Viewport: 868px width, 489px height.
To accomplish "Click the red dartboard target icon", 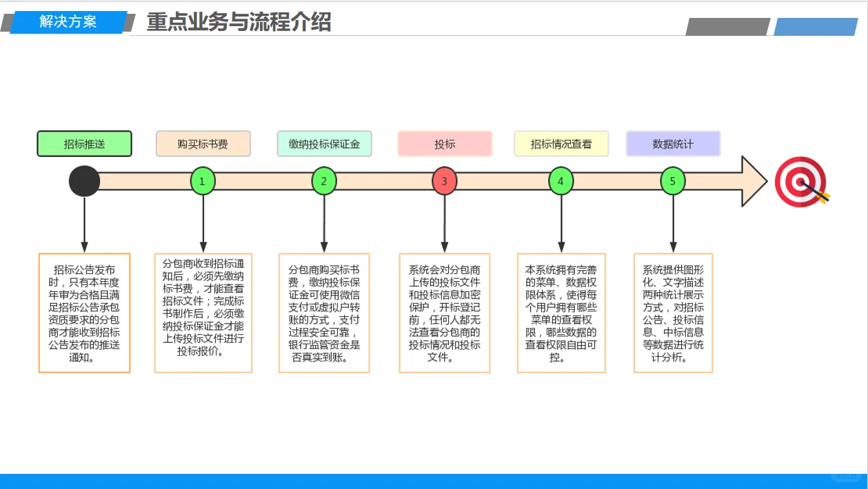I will [800, 181].
